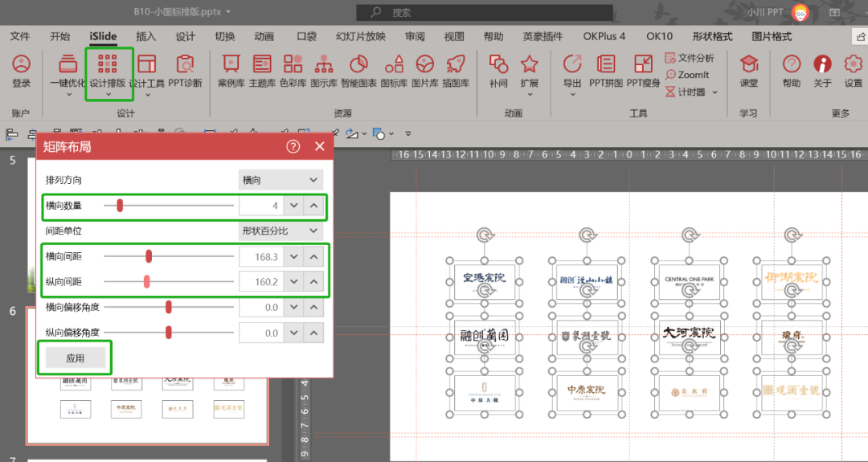Open iSlide 设置 settings
Image resolution: width=868 pixels, height=462 pixels.
point(853,71)
